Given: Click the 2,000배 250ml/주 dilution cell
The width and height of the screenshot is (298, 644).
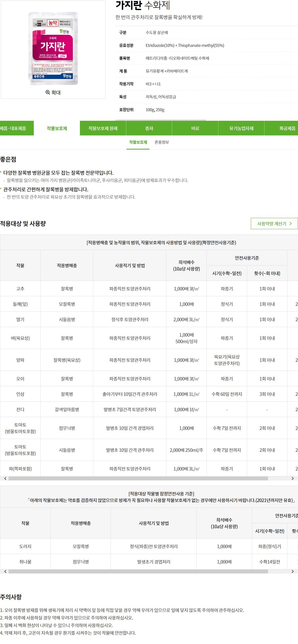Looking at the screenshot, I should pos(186,450).
